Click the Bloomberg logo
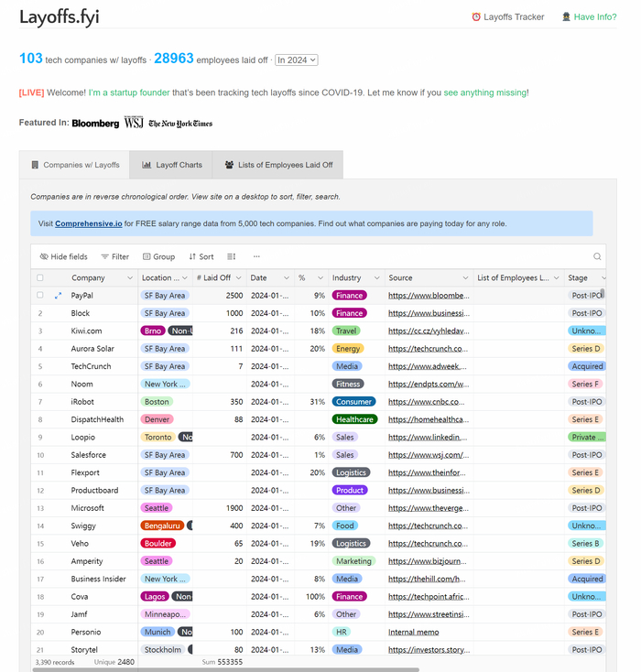This screenshot has height=672, width=641. tap(95, 124)
